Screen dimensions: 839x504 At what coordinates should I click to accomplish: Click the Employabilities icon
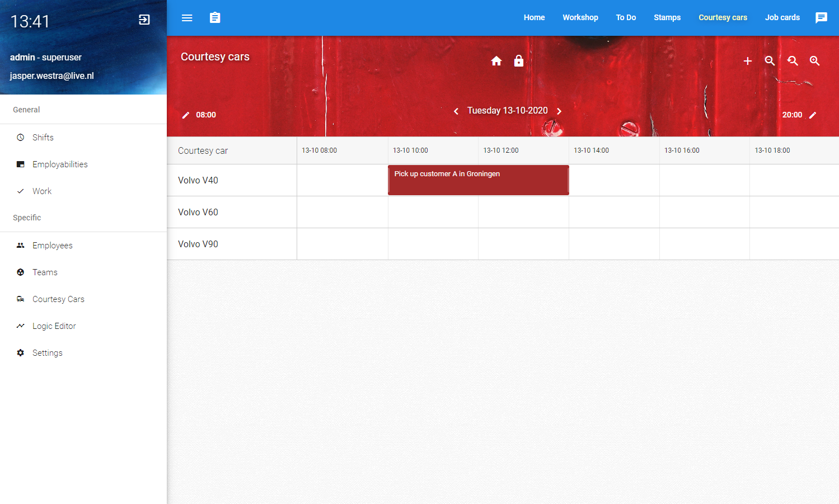click(21, 164)
